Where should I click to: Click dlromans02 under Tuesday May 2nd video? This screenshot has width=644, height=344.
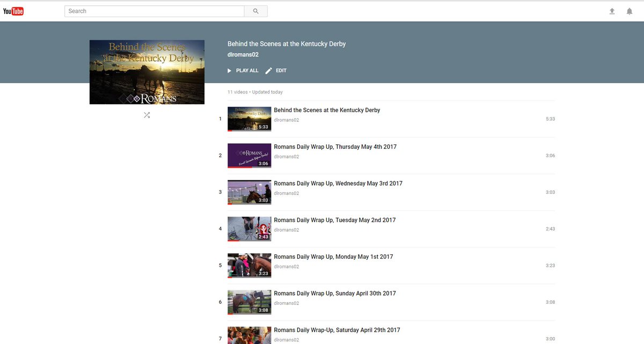(287, 230)
